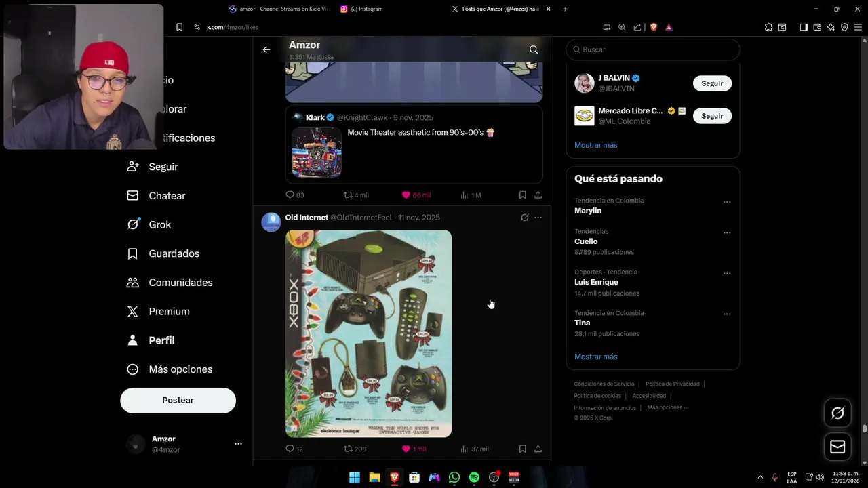Open Seguir in the left sidebar

(153, 167)
